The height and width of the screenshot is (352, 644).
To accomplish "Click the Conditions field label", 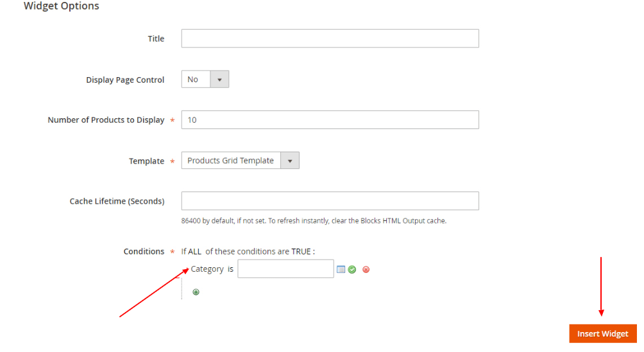I will [144, 252].
